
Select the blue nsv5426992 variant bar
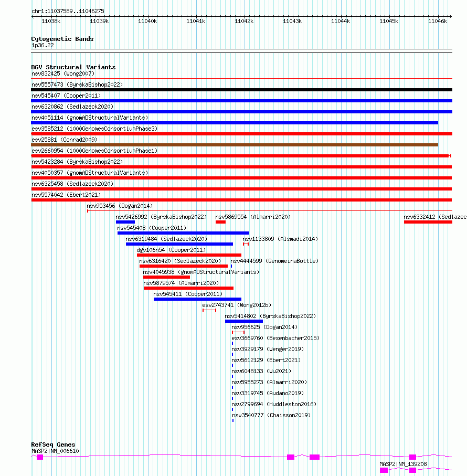(125, 222)
